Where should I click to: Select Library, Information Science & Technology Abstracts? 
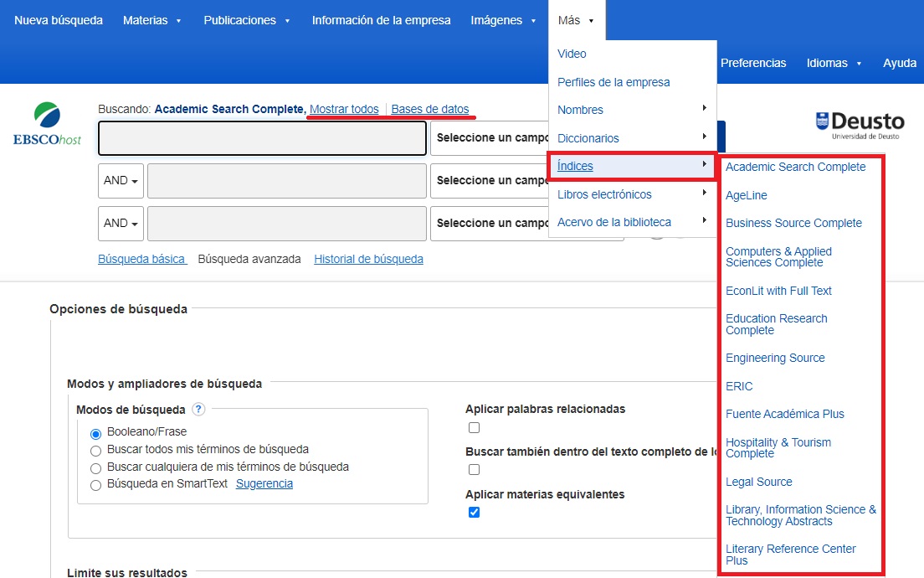801,515
